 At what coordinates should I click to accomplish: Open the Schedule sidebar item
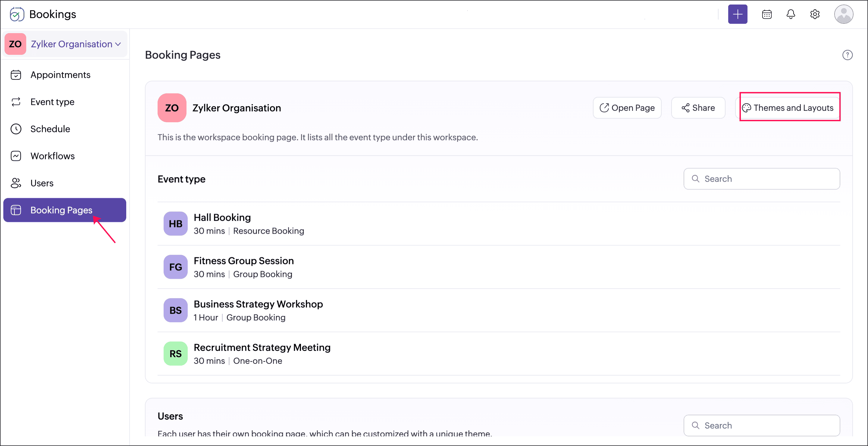click(50, 129)
